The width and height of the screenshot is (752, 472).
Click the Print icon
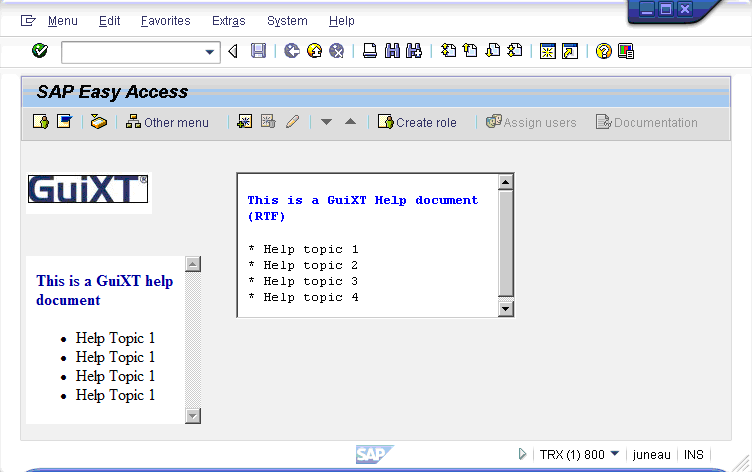coord(370,51)
